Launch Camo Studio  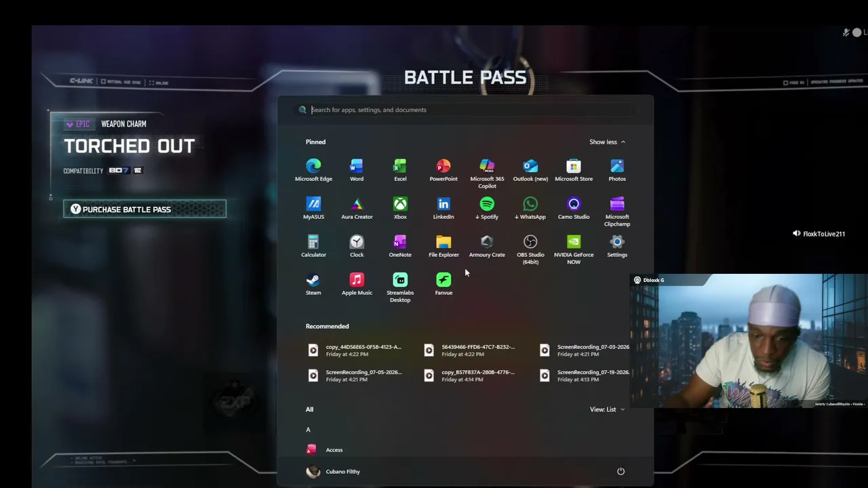[x=574, y=208]
